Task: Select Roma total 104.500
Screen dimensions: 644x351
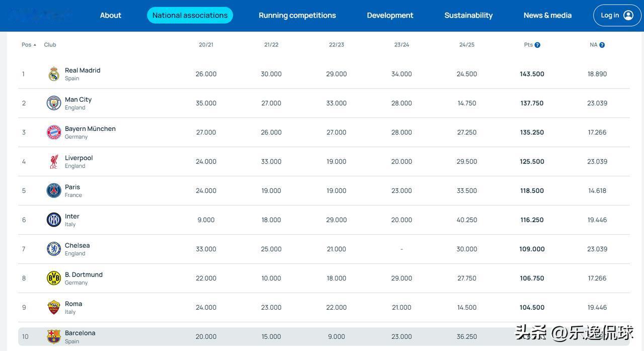Action: [x=532, y=308]
